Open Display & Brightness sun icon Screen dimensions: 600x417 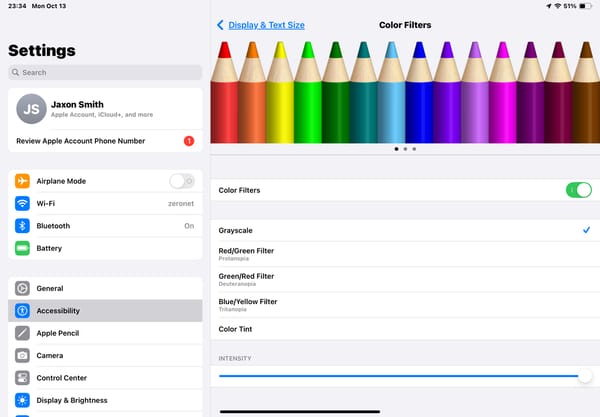pos(22,400)
